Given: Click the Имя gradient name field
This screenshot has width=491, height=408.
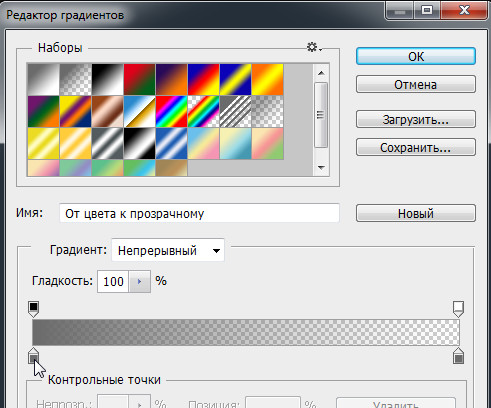Looking at the screenshot, I should pyautogui.click(x=199, y=213).
